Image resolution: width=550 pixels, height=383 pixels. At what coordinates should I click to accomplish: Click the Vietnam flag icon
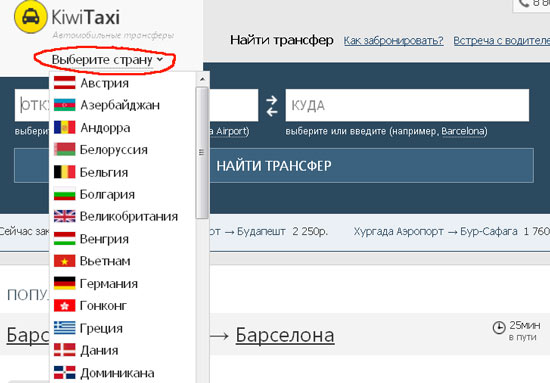pos(65,261)
